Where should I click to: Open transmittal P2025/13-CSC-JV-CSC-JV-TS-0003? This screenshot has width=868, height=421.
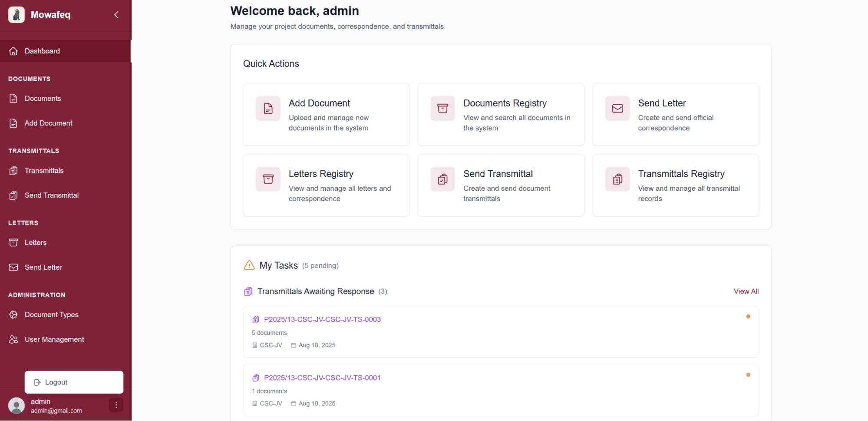[322, 319]
